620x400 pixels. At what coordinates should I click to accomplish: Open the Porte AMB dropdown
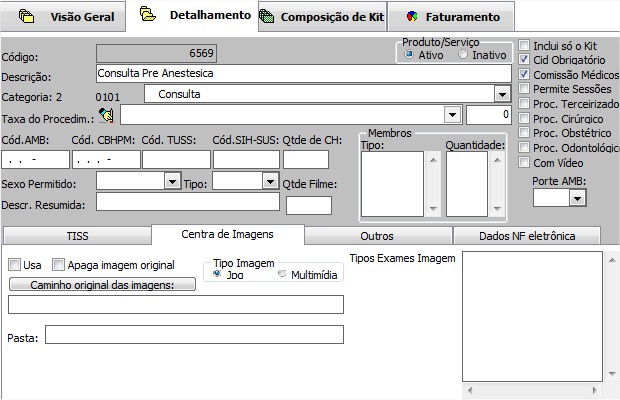[576, 199]
